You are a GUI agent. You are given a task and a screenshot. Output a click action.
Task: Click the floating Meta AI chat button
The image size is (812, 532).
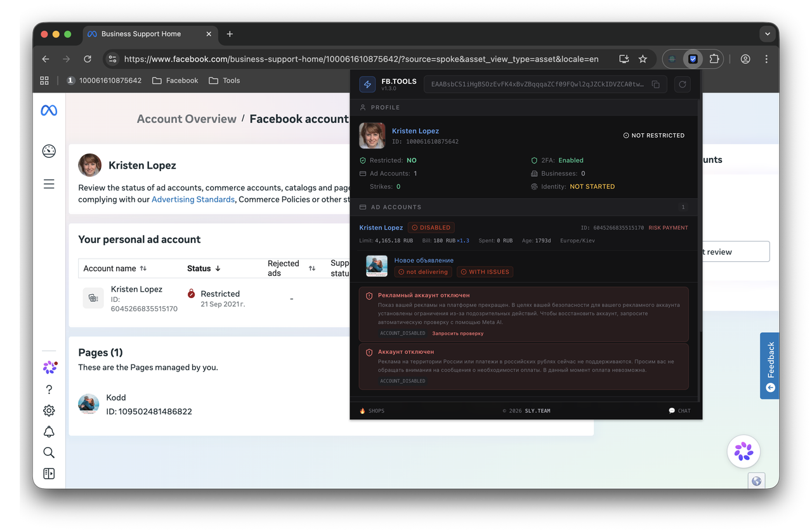[x=743, y=451]
